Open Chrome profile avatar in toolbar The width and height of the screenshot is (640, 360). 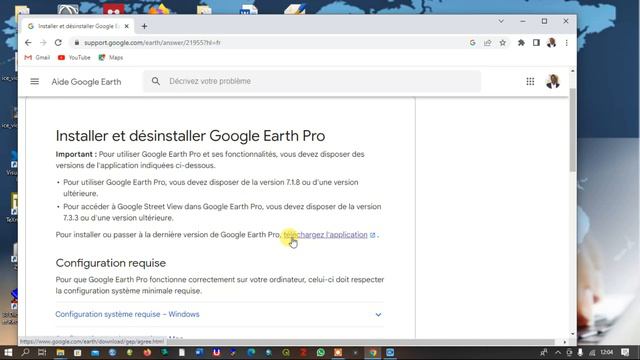551,42
